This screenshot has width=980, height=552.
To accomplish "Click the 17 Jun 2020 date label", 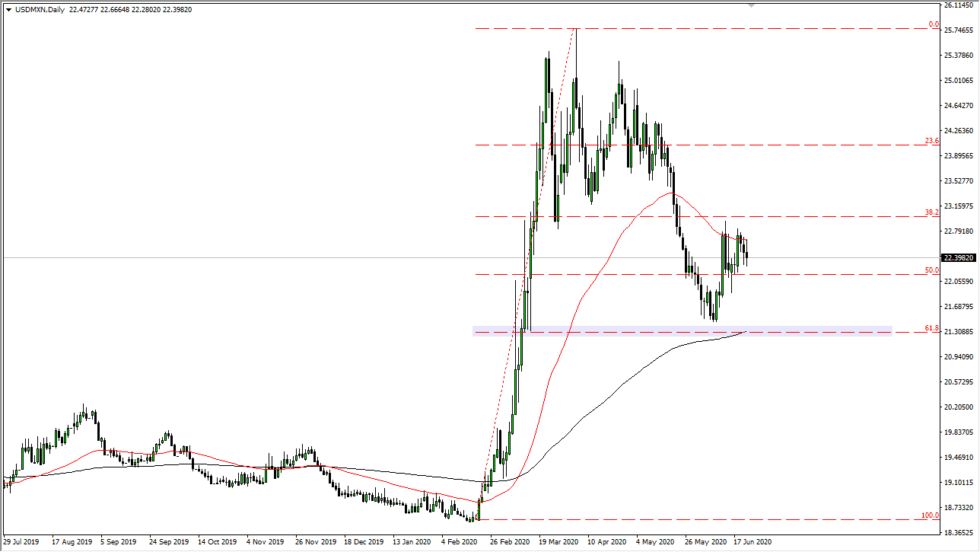I will coord(752,543).
